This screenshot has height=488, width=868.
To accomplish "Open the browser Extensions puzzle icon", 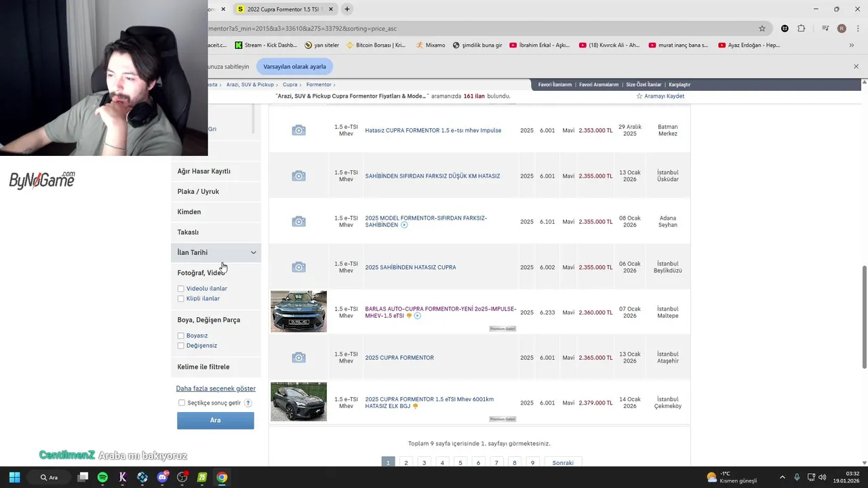I will coord(802,28).
